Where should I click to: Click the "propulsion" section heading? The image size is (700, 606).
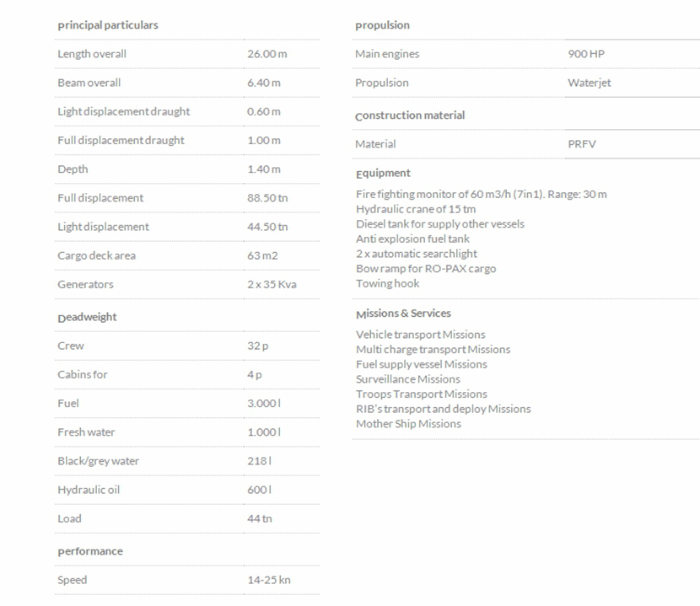(382, 25)
